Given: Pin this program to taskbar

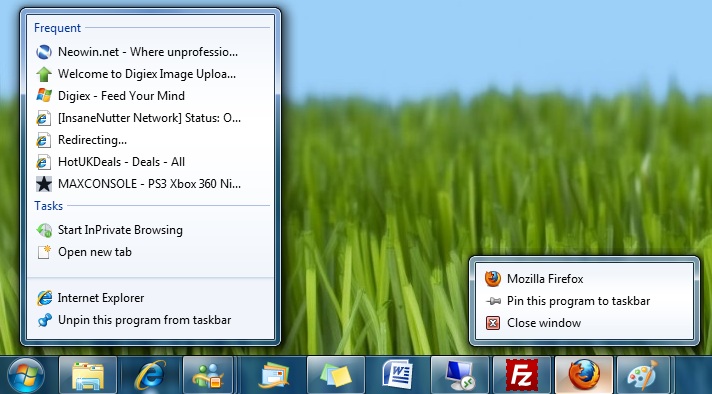Looking at the screenshot, I should point(584,301).
